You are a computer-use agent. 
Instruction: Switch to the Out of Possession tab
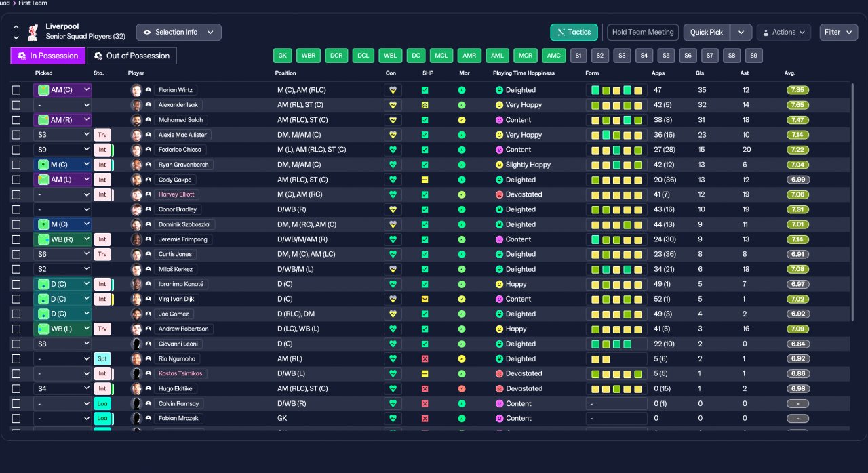point(132,56)
